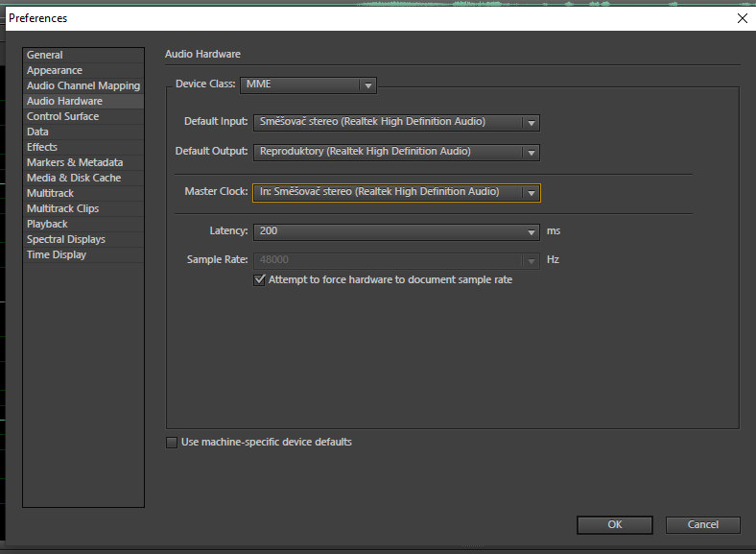Open the General preferences category

coord(45,55)
